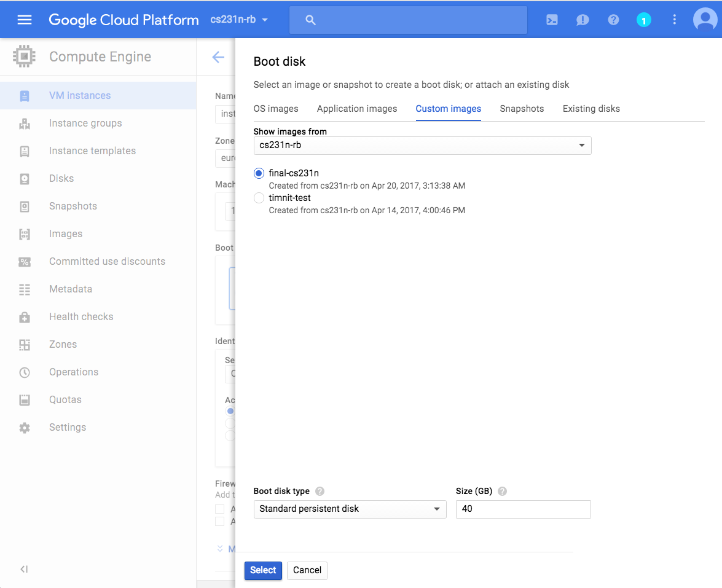722x588 pixels.
Task: Collapse the sidebar with bottom chevron icon
Action: [x=24, y=569]
